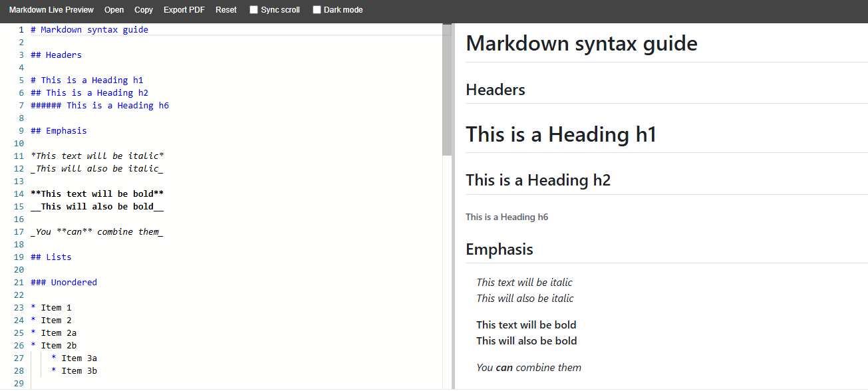The image size is (868, 391).
Task: Click editor line '_You **can** combine them_'
Action: click(98, 232)
